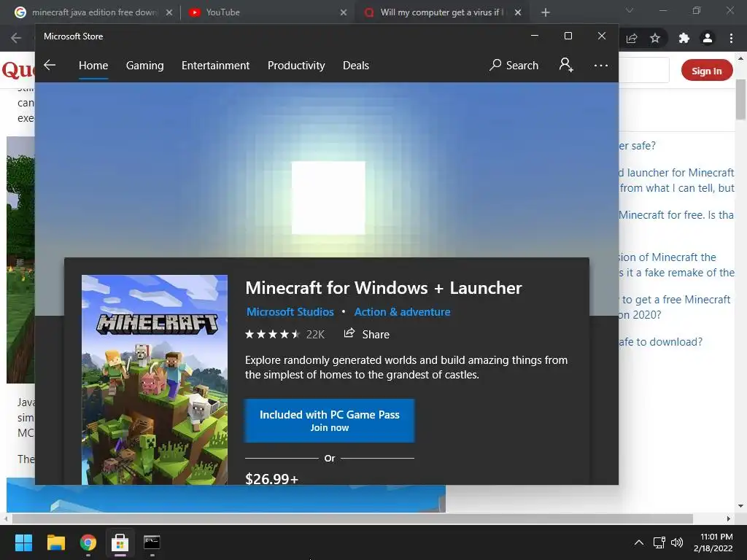Show hidden system tray icons
This screenshot has width=747, height=560.
pyautogui.click(x=639, y=542)
